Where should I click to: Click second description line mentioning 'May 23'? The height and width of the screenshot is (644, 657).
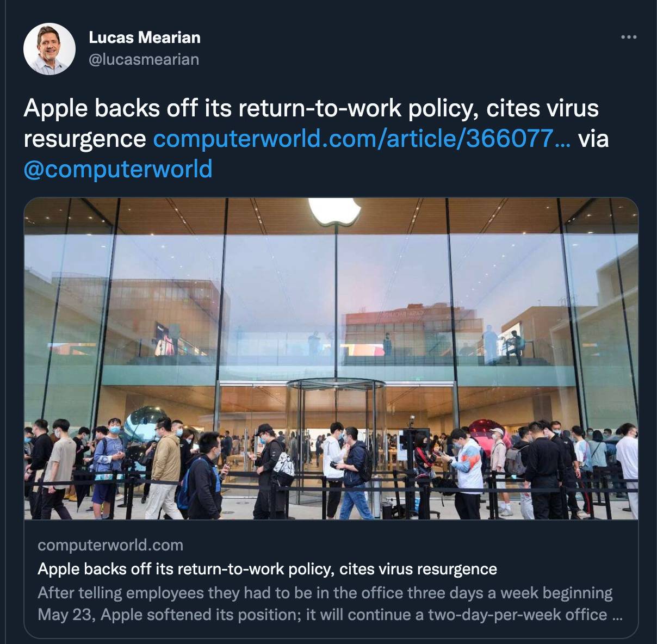click(330, 615)
